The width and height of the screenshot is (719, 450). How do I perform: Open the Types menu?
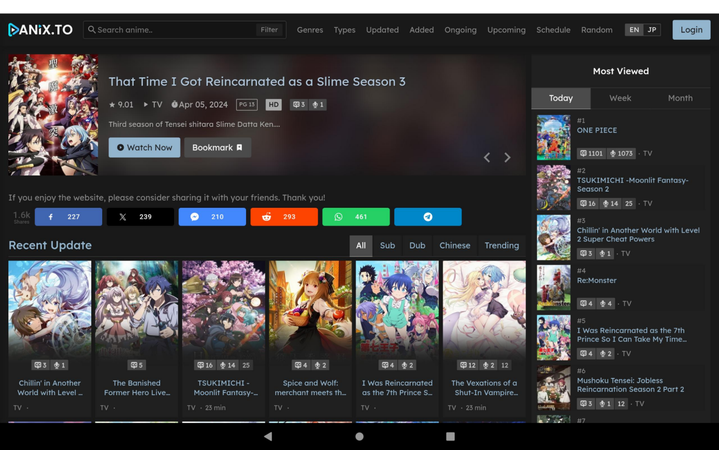point(344,30)
